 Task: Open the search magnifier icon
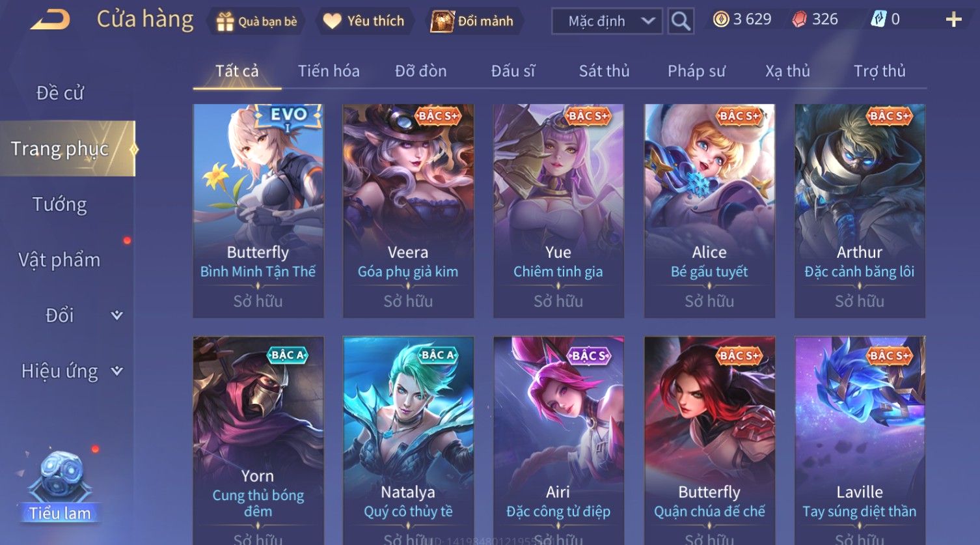681,21
